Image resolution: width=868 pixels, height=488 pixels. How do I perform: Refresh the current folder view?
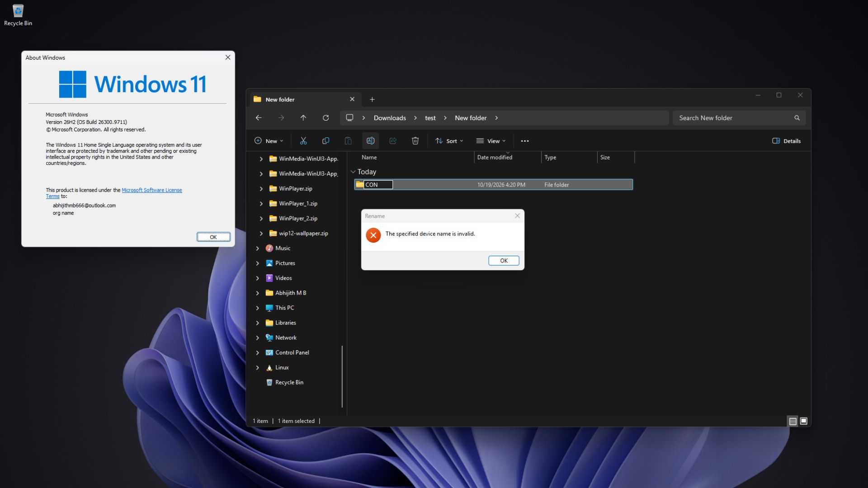click(325, 118)
